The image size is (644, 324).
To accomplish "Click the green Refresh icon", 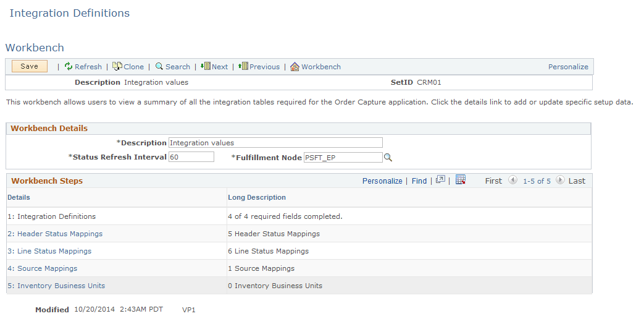I will (x=68, y=66).
